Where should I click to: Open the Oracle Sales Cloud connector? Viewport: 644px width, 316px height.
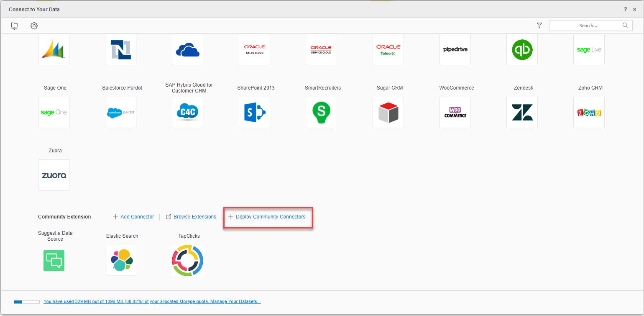[x=254, y=49]
